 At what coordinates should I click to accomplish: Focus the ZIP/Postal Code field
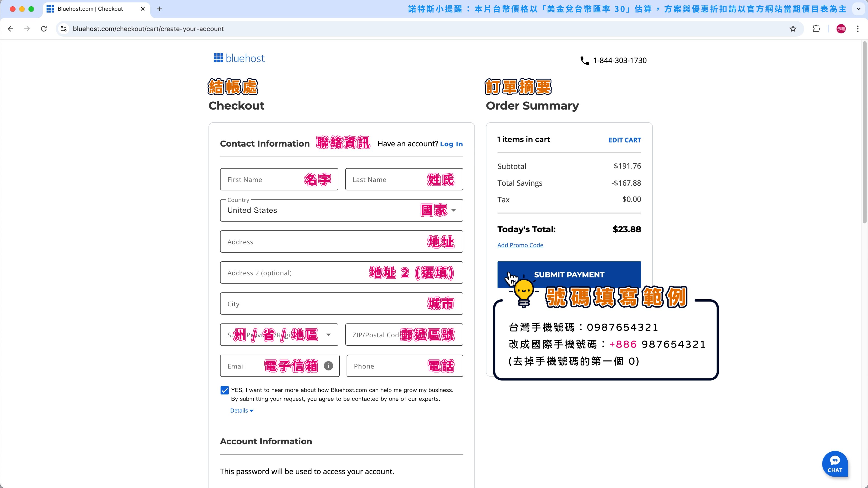point(404,335)
